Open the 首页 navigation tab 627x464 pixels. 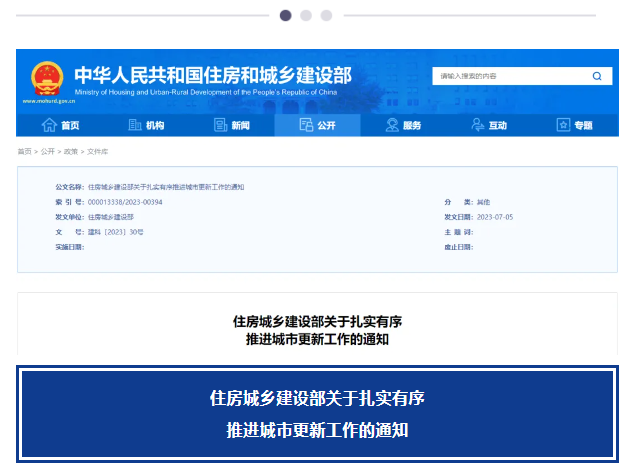tap(69, 125)
